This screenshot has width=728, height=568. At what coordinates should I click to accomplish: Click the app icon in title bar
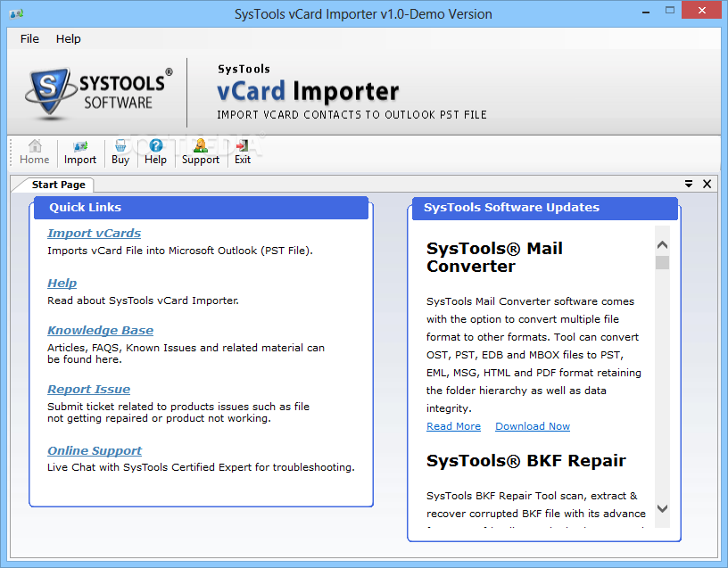click(17, 14)
